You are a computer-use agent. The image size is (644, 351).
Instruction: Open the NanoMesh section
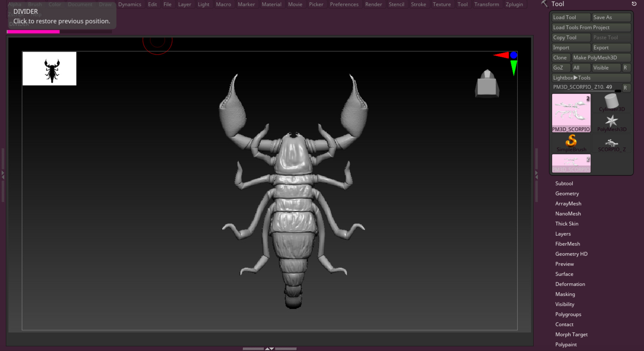point(568,213)
